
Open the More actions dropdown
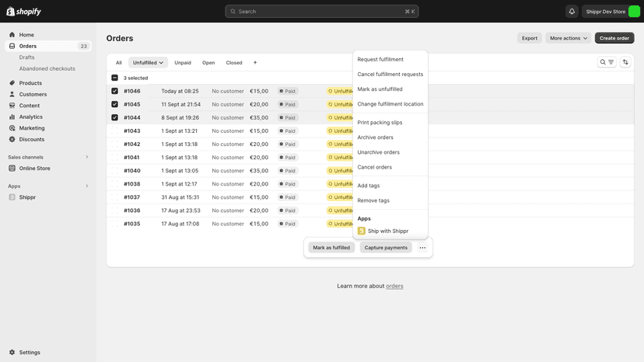pos(568,38)
